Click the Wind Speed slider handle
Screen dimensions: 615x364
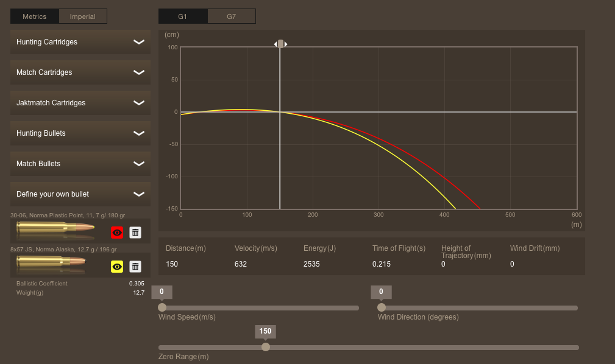[x=162, y=307]
